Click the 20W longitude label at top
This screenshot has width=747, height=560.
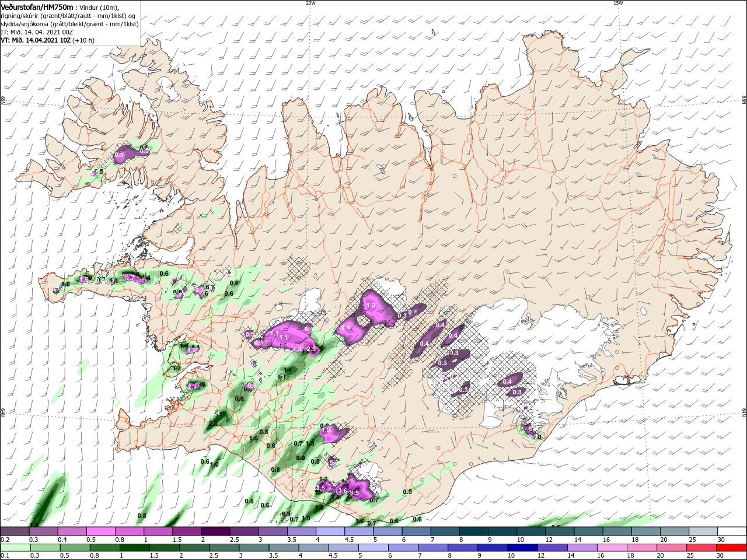tap(311, 3)
